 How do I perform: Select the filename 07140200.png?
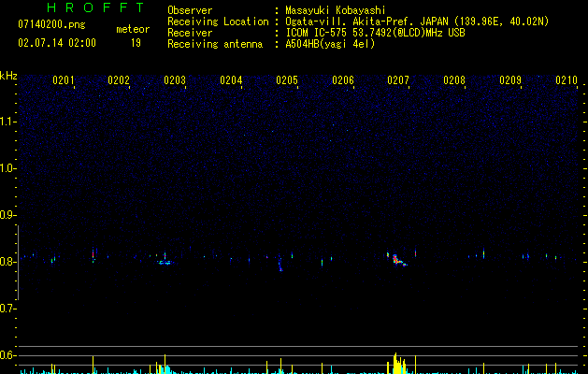(51, 25)
